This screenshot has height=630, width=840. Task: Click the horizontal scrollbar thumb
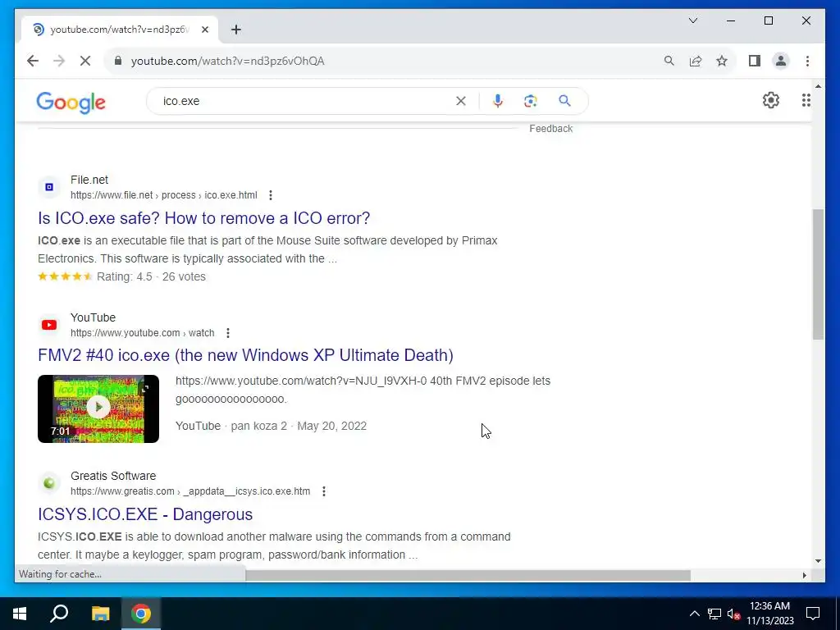click(x=468, y=575)
